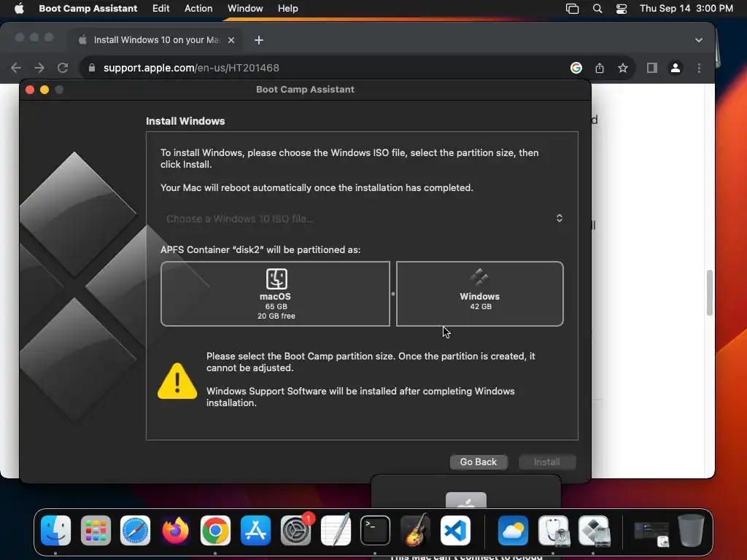
Task: Open the Window menu
Action: coord(245,8)
